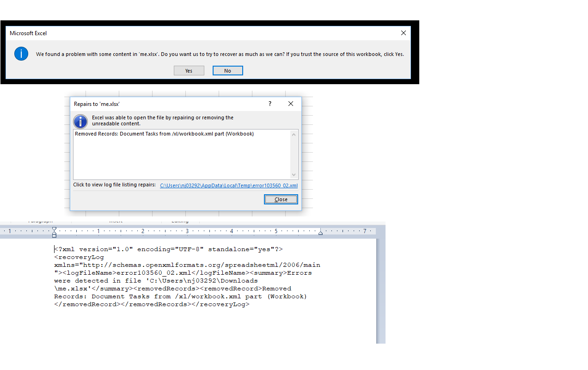Screen dimensions: 588x370
Task: Close the Microsoft Excel prompt with X
Action: pyautogui.click(x=404, y=33)
